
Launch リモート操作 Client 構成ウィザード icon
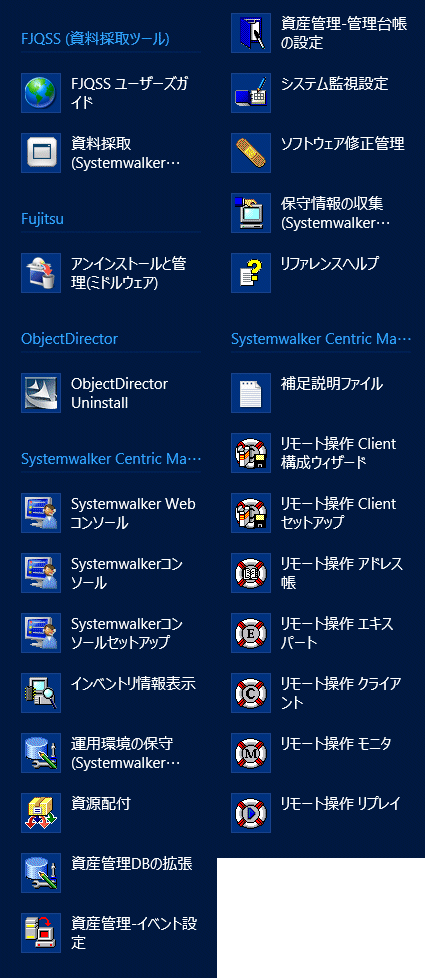[x=251, y=453]
